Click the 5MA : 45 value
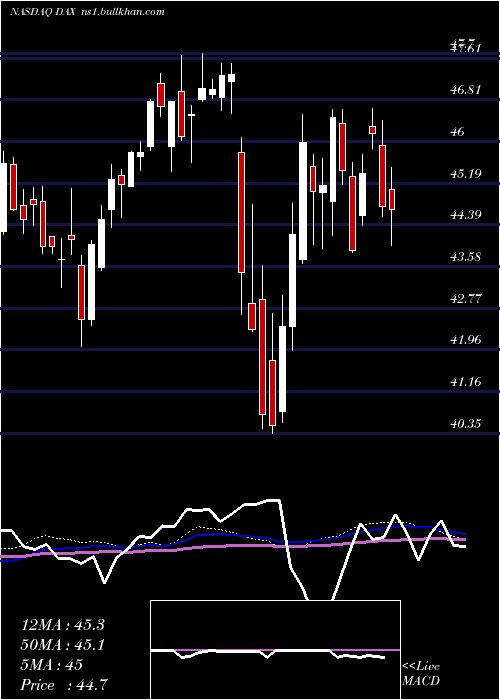 [x=52, y=665]
